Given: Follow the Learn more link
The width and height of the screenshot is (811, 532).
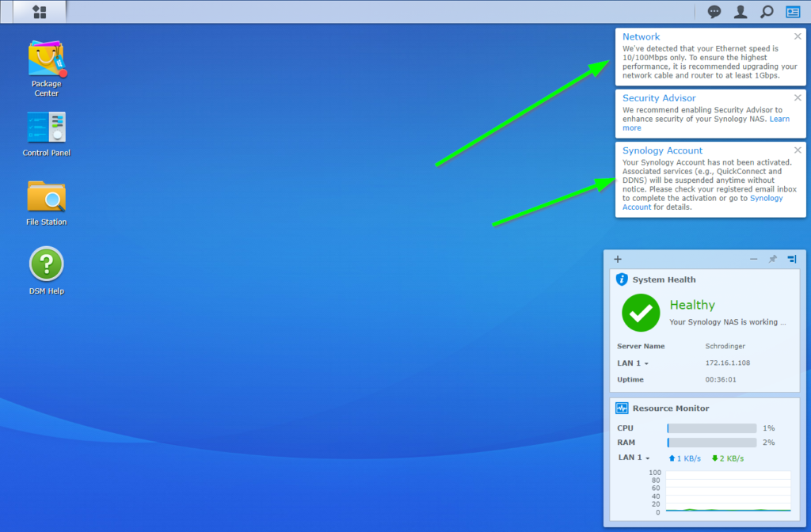Looking at the screenshot, I should (779, 119).
